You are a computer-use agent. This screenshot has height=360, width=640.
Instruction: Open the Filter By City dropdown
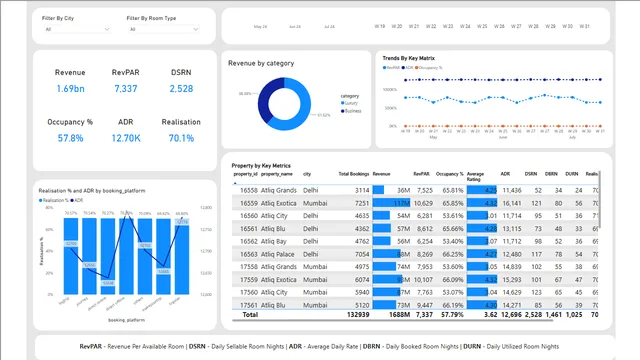pyautogui.click(x=77, y=29)
